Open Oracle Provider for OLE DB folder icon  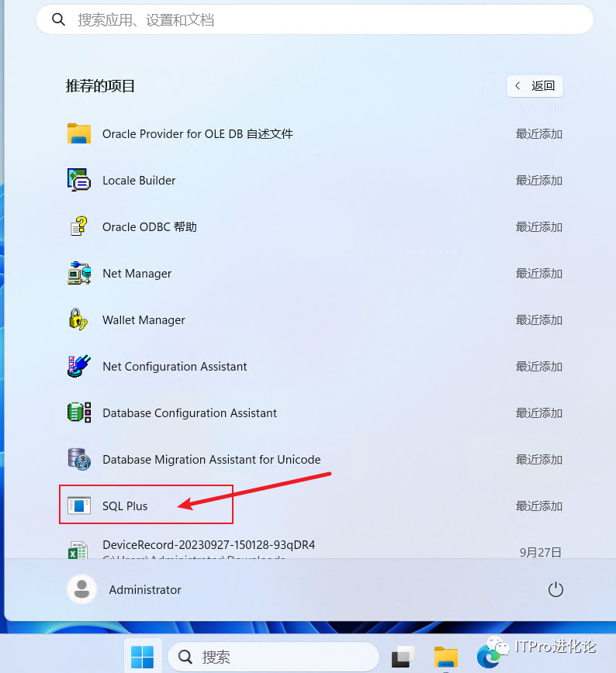[79, 133]
